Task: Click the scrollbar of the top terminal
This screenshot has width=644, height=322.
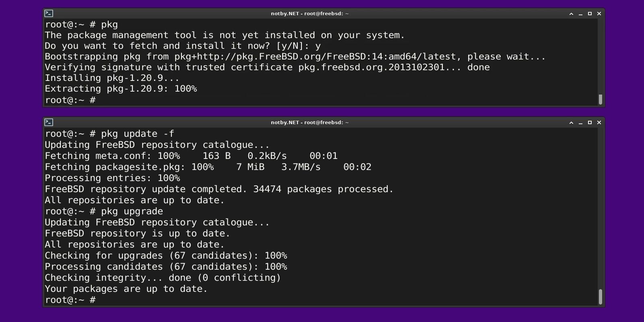Action: 600,99
